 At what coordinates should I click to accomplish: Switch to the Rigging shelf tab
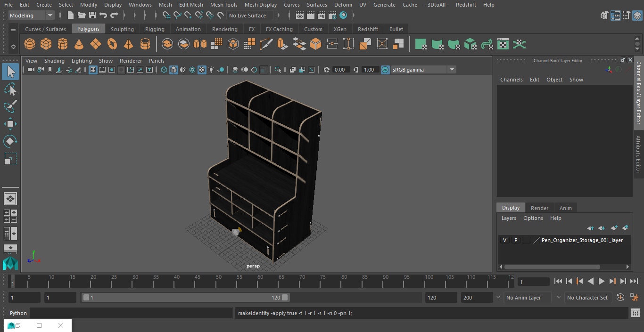(155, 29)
